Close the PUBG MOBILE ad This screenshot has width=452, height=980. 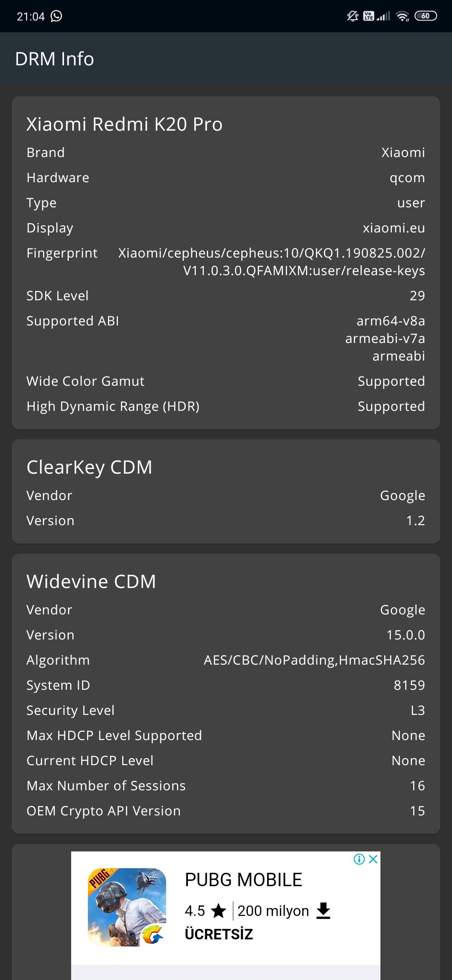point(373,859)
